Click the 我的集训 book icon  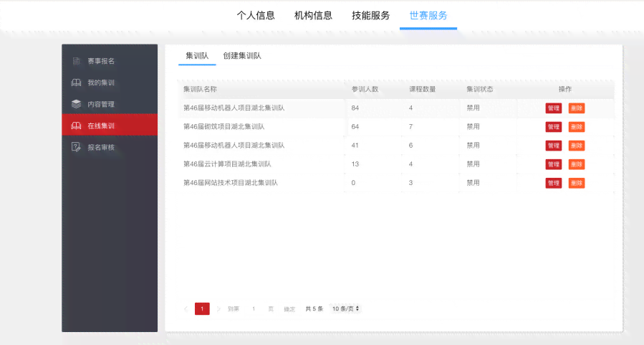click(x=77, y=82)
